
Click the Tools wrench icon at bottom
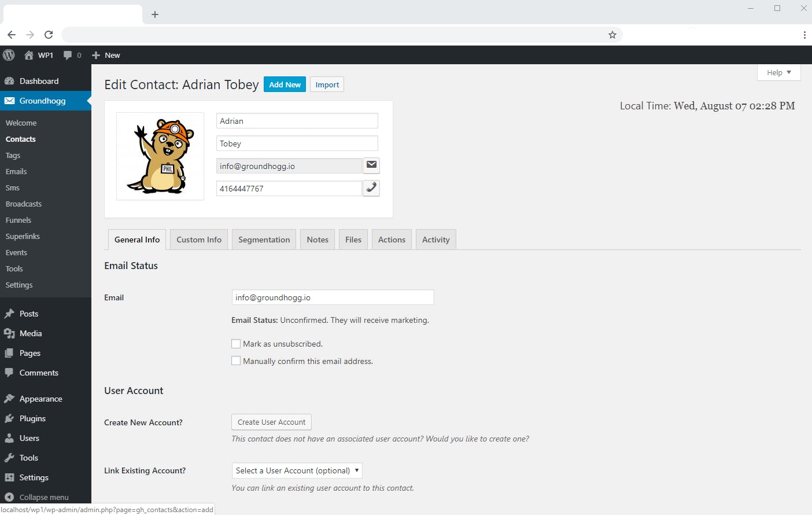tap(9, 458)
